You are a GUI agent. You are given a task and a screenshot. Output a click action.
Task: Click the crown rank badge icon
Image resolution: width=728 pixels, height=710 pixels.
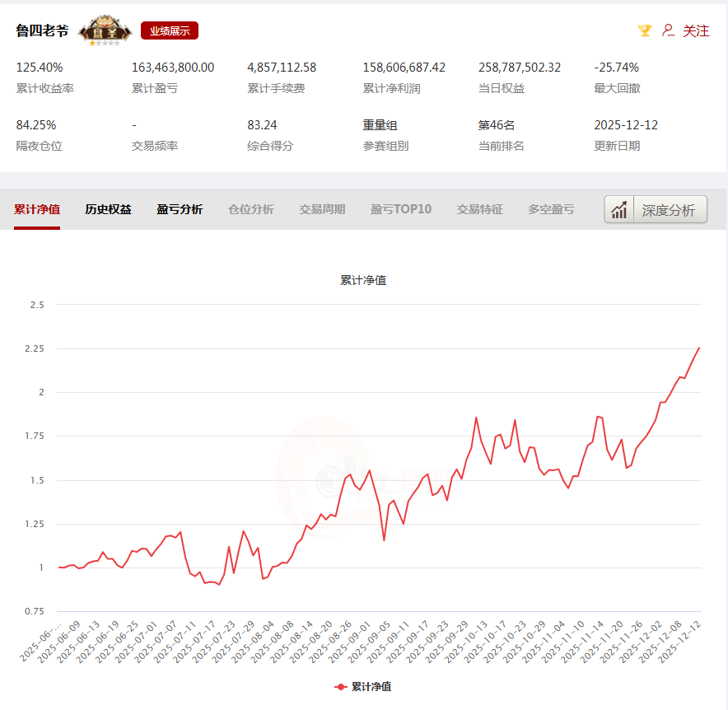click(105, 30)
